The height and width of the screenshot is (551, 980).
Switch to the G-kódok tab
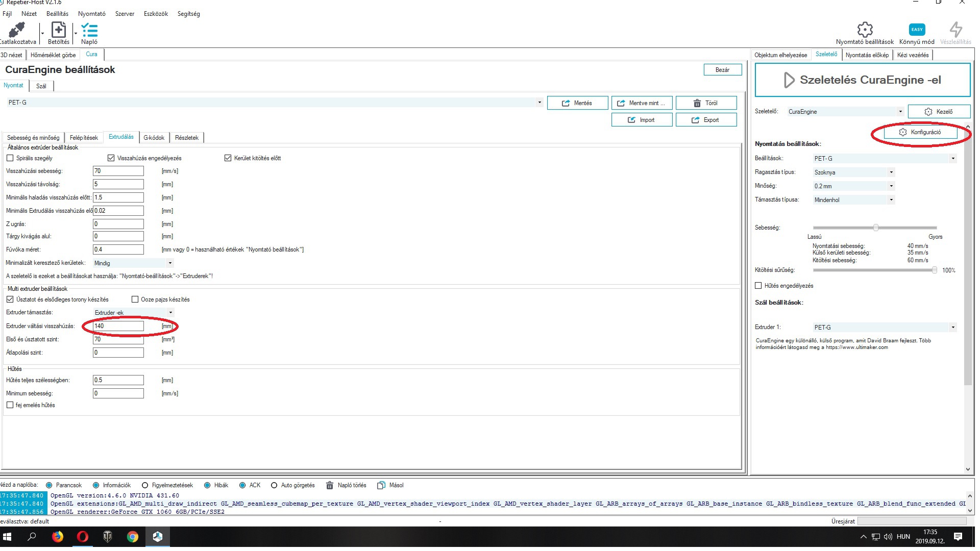[x=154, y=138]
